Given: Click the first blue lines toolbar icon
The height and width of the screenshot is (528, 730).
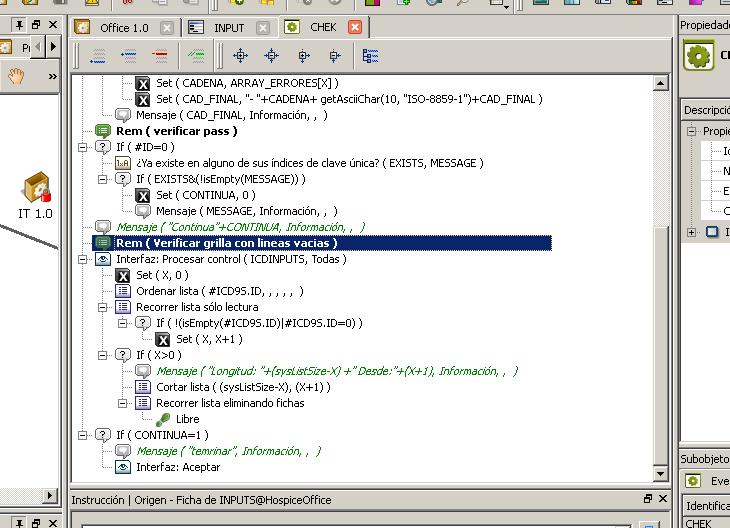Looking at the screenshot, I should click(98, 56).
